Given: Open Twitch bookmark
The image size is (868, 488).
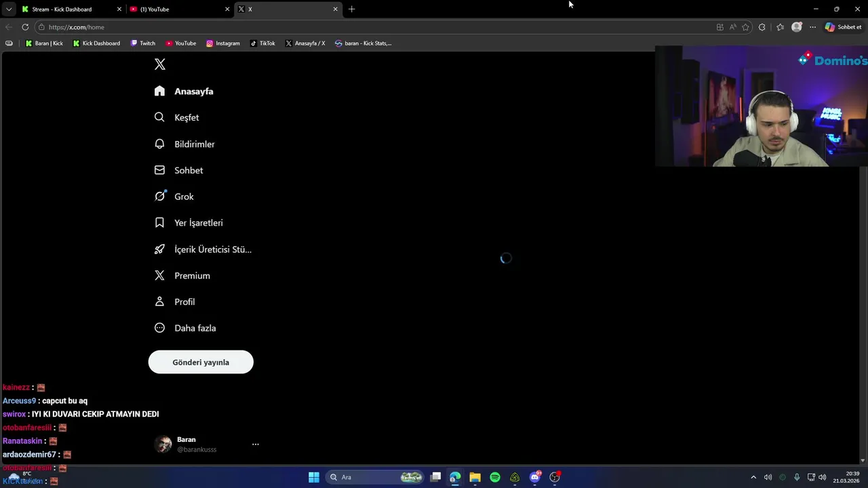Looking at the screenshot, I should click(x=143, y=43).
